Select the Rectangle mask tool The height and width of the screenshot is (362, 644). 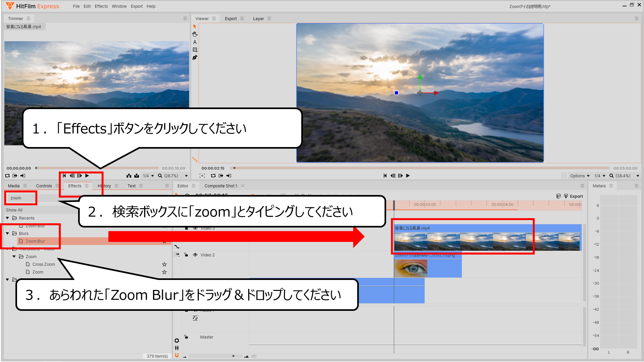tap(195, 50)
